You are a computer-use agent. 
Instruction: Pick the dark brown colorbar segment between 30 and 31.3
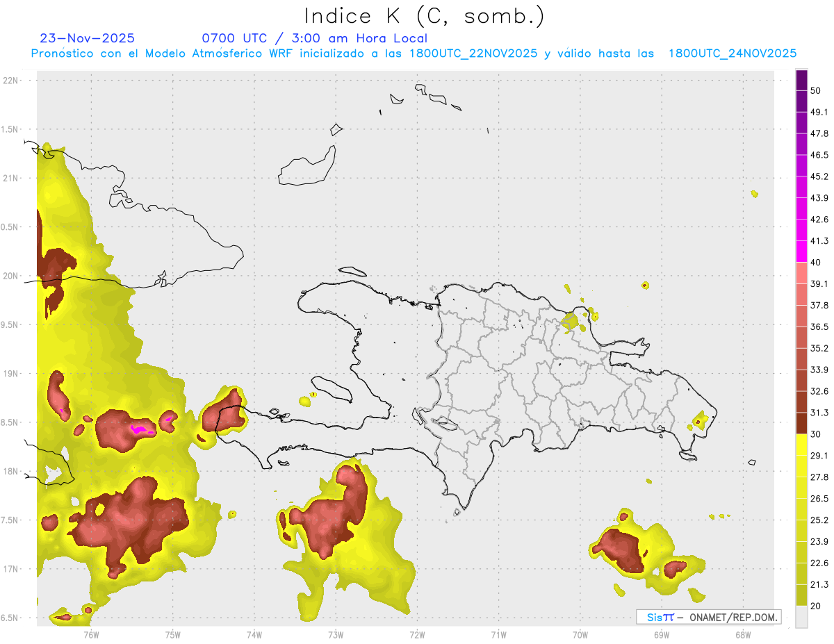(801, 424)
